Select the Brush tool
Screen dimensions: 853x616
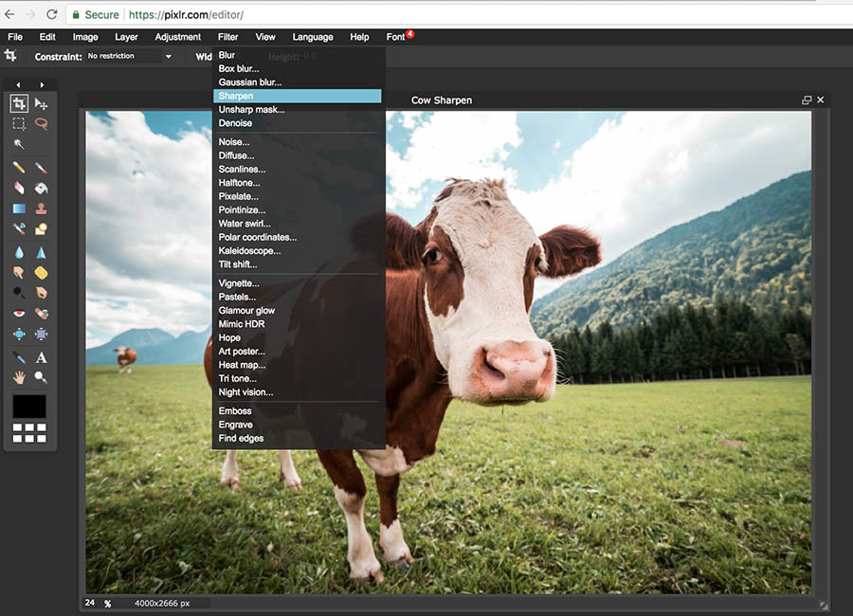(41, 168)
